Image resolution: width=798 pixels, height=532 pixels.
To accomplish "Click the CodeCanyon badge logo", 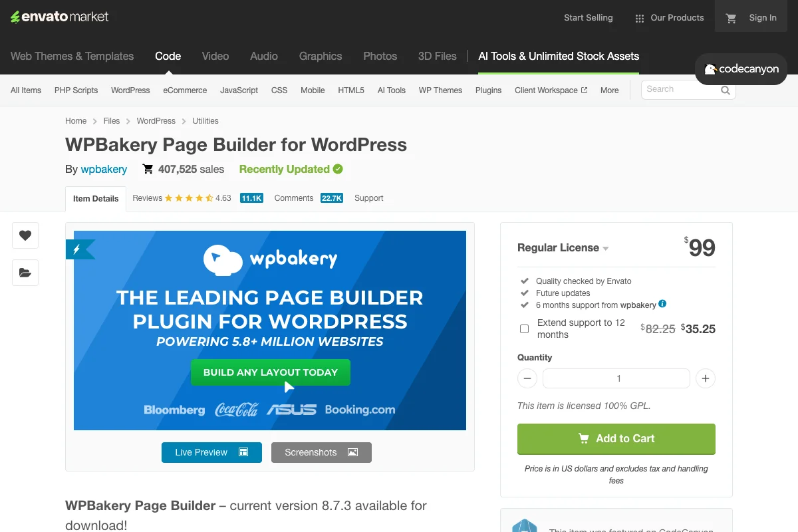I will [741, 69].
